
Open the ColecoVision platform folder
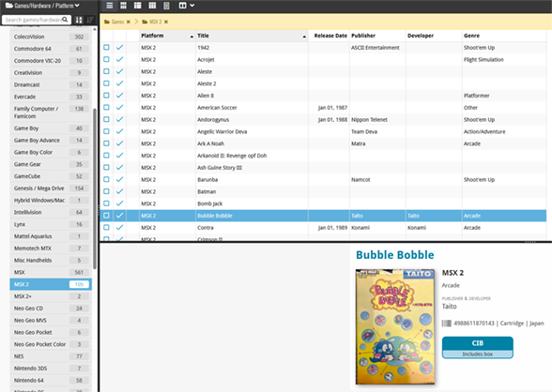click(x=51, y=37)
